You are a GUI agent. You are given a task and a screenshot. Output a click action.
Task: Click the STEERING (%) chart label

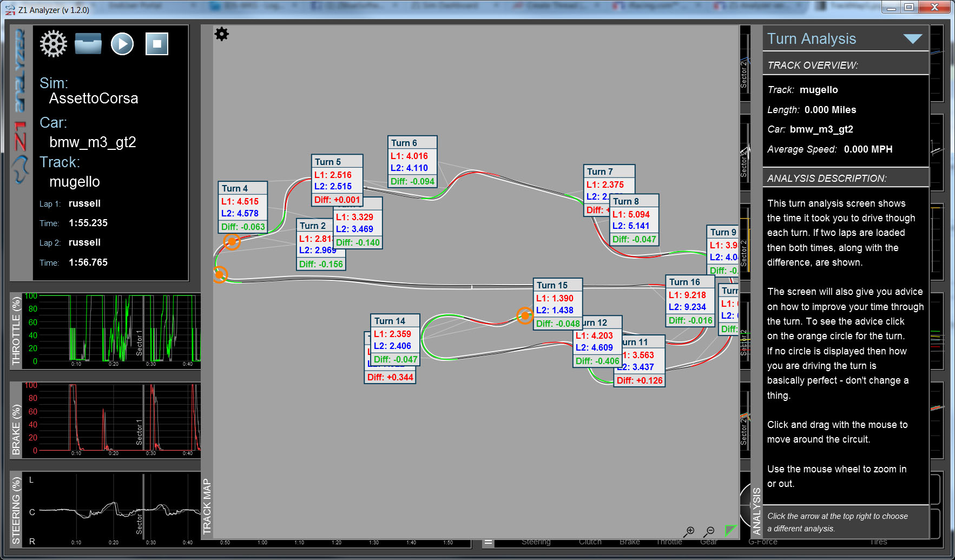click(x=16, y=510)
